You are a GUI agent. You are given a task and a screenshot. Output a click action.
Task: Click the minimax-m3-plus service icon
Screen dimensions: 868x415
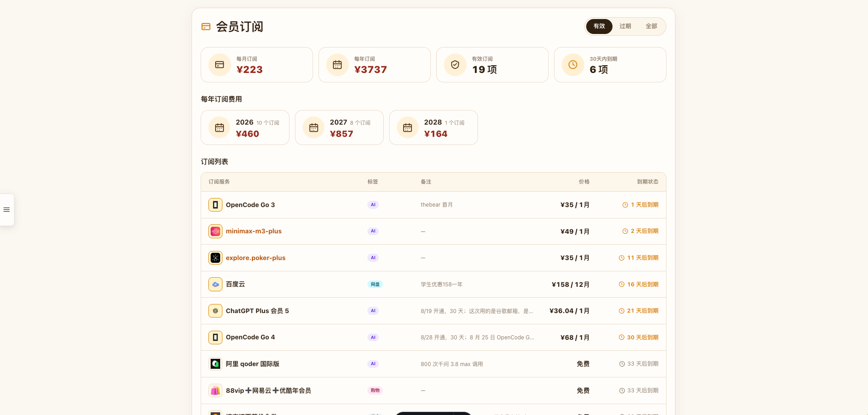coord(216,232)
